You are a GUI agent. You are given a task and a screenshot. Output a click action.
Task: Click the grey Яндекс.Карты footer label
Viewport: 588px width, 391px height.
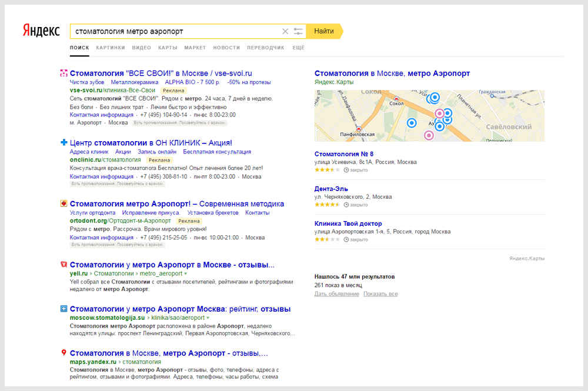pos(527,258)
